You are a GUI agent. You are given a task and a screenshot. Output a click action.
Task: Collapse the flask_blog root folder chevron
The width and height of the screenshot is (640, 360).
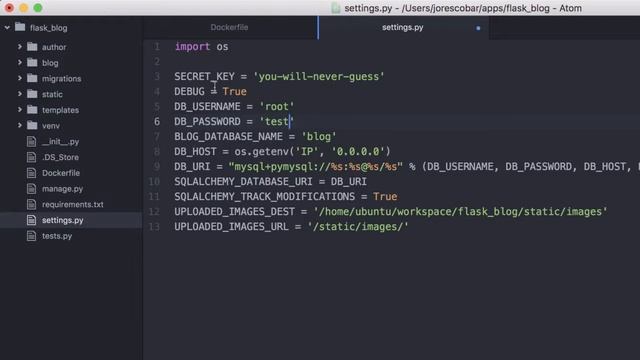pos(7,28)
